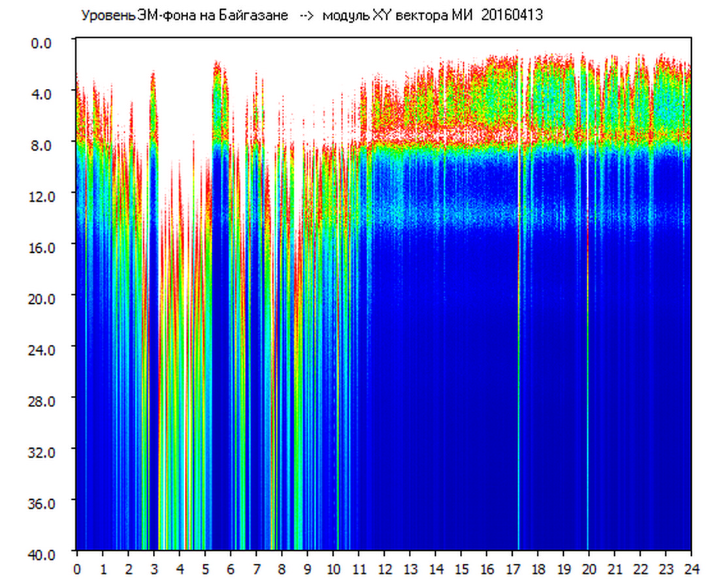Click hour 18 on the horizontal axis
Screen dimensions: 716x588
pyautogui.click(x=538, y=568)
